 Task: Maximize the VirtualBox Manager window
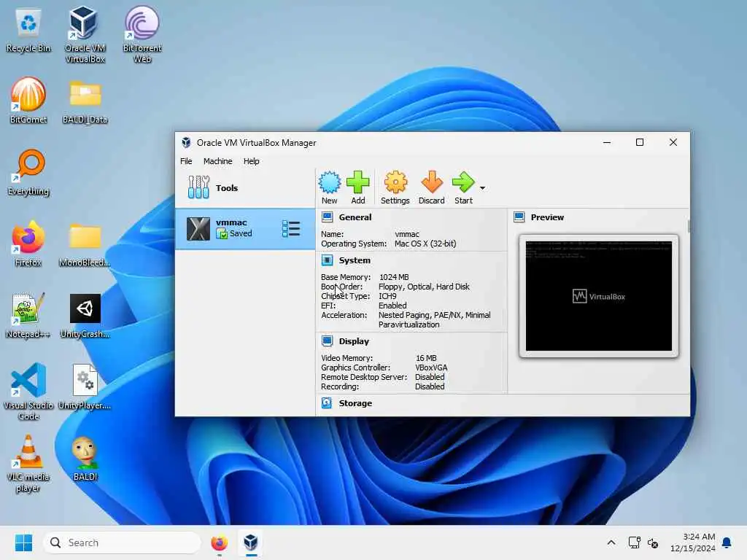tap(640, 142)
